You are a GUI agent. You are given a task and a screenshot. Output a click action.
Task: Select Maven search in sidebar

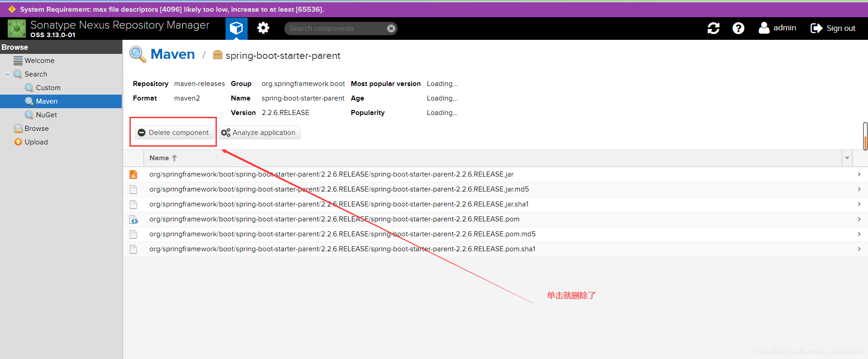tap(61, 101)
